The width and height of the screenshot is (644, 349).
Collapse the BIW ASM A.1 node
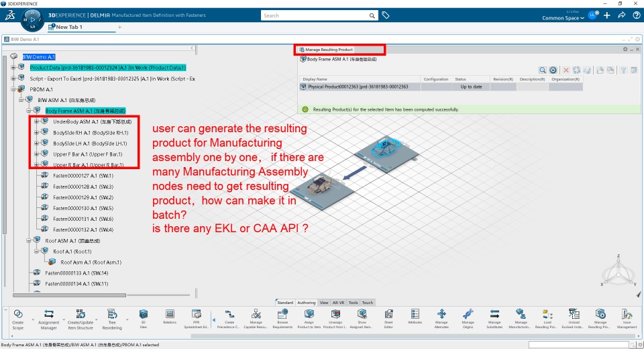21,100
